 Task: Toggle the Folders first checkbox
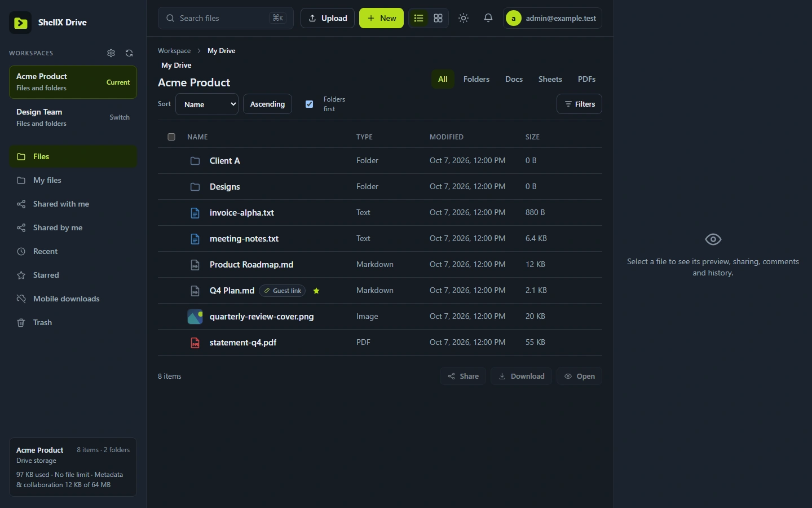(x=309, y=104)
